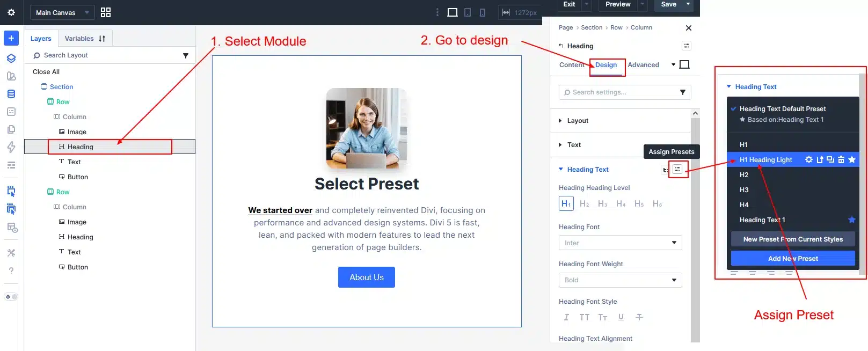
Task: Open the Main Canvas dropdown
Action: [62, 12]
